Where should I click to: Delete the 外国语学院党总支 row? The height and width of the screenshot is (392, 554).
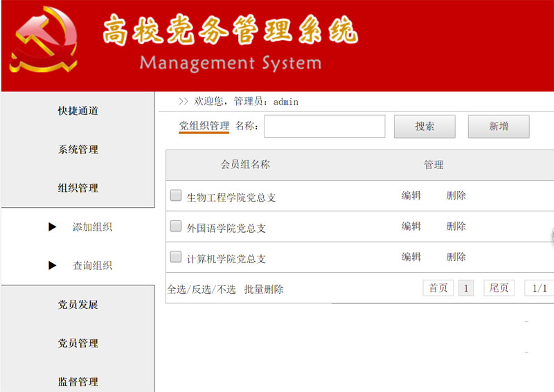point(456,226)
